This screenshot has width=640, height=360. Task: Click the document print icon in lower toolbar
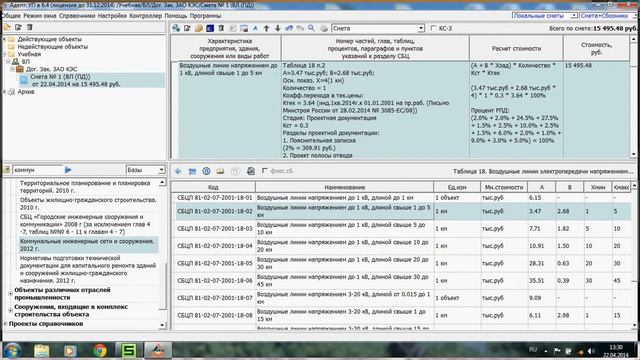(x=251, y=171)
